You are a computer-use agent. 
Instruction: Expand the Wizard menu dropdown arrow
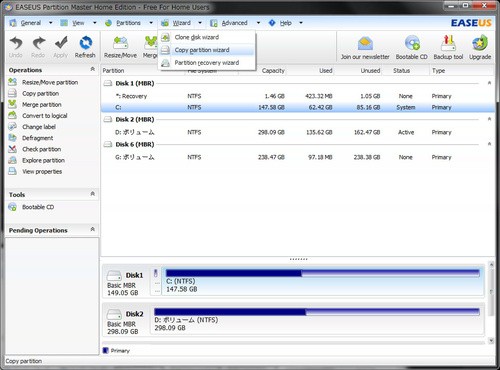click(200, 23)
